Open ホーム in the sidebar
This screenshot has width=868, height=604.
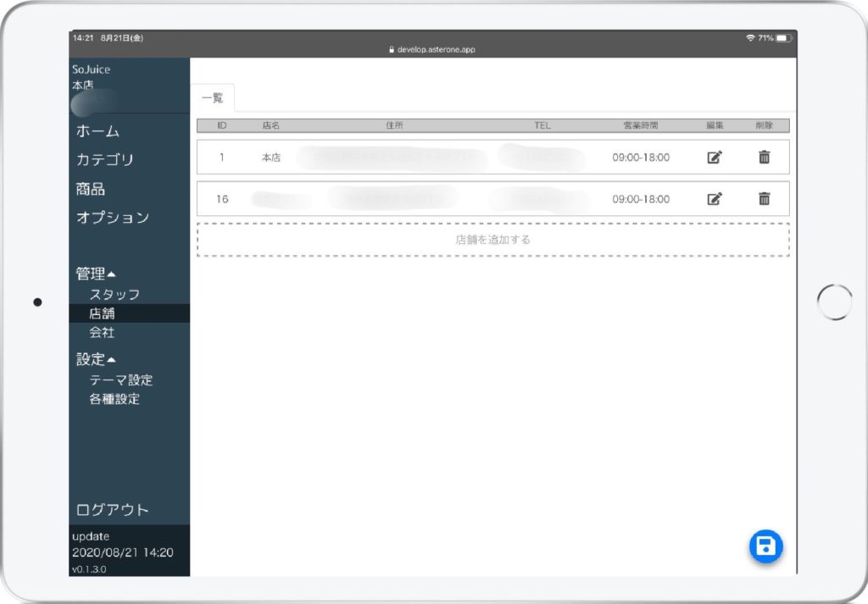point(97,131)
